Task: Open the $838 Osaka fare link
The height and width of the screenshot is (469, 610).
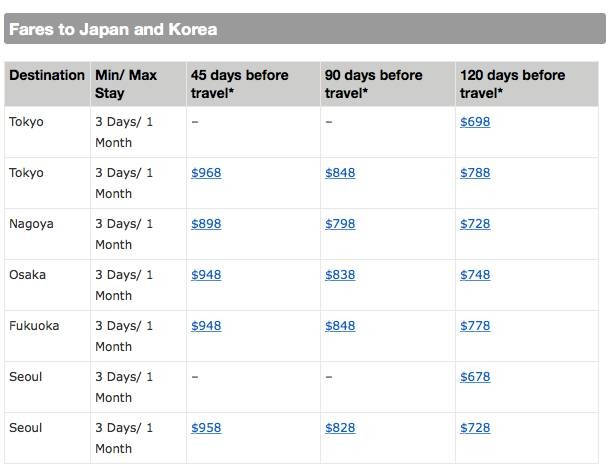Action: 340,275
